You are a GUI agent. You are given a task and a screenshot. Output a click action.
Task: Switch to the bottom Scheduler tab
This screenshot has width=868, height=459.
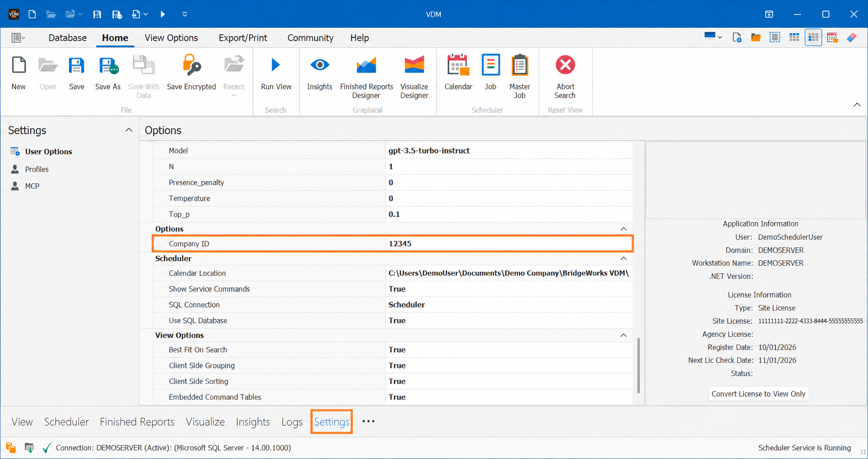tap(66, 422)
